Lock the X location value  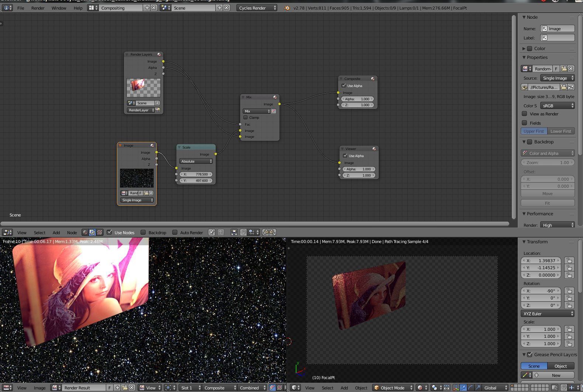569,261
